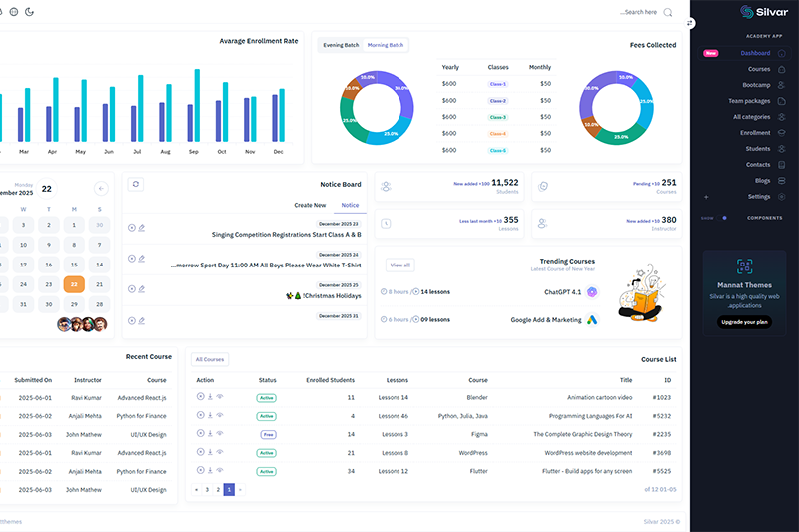Go to page 2 in the Course List pagination
The width and height of the screenshot is (799, 532).
218,490
